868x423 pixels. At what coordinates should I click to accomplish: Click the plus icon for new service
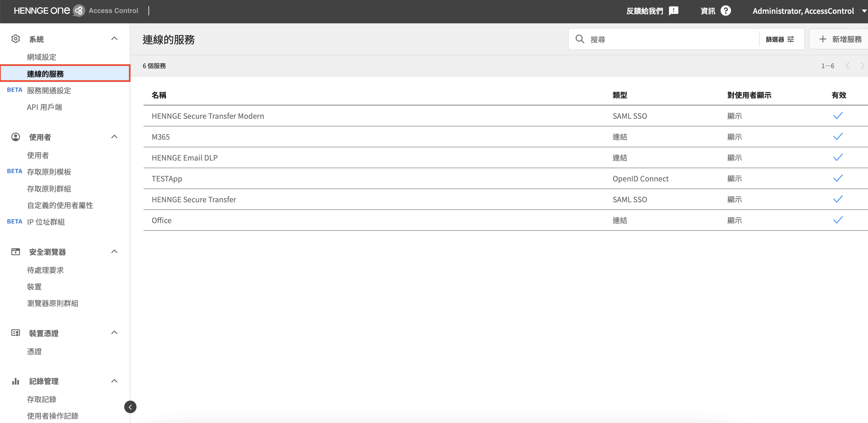[823, 39]
